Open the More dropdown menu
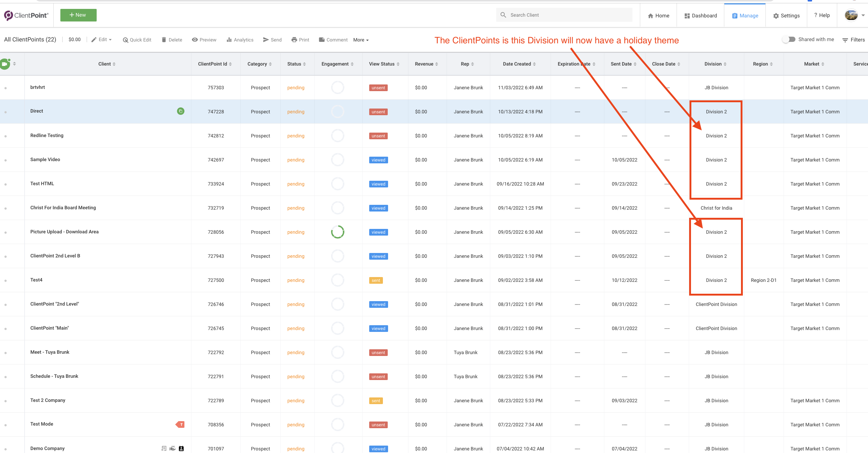Image resolution: width=868 pixels, height=453 pixels. [361, 40]
